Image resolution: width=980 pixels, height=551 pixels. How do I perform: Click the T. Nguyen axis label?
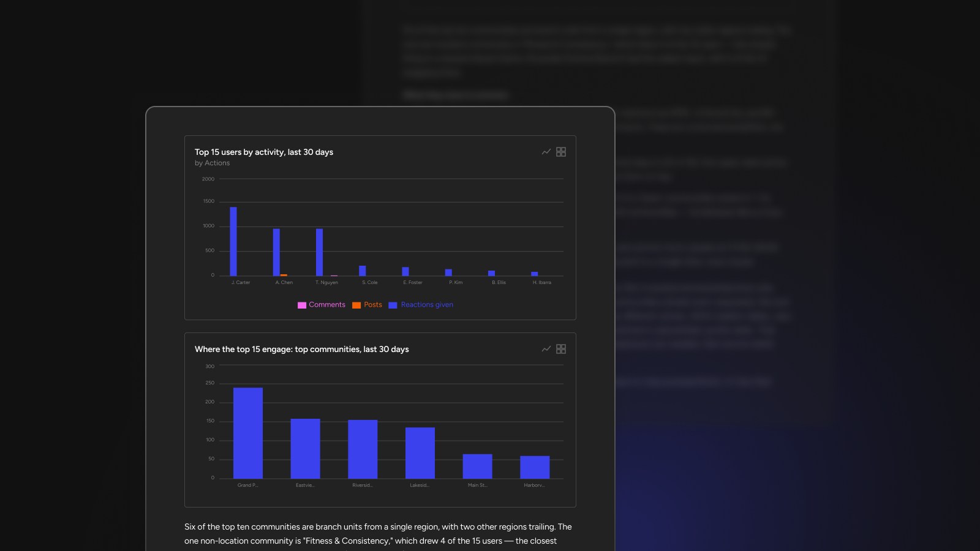(x=327, y=282)
